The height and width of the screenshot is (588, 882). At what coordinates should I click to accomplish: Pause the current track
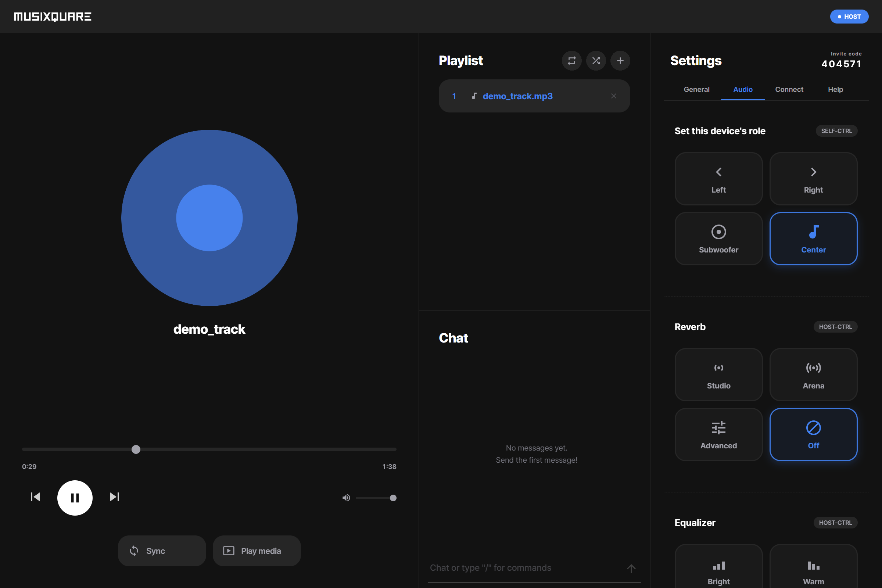[75, 498]
